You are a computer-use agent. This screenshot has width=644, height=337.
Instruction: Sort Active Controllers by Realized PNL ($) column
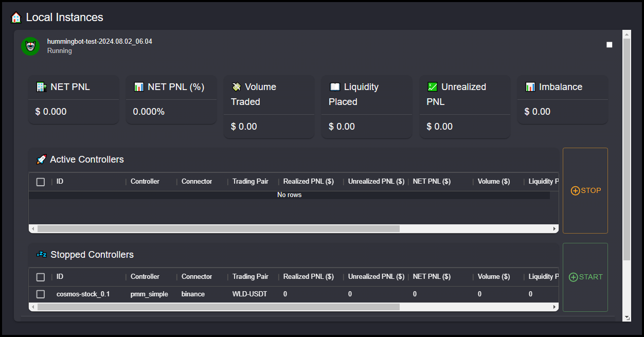click(x=308, y=182)
